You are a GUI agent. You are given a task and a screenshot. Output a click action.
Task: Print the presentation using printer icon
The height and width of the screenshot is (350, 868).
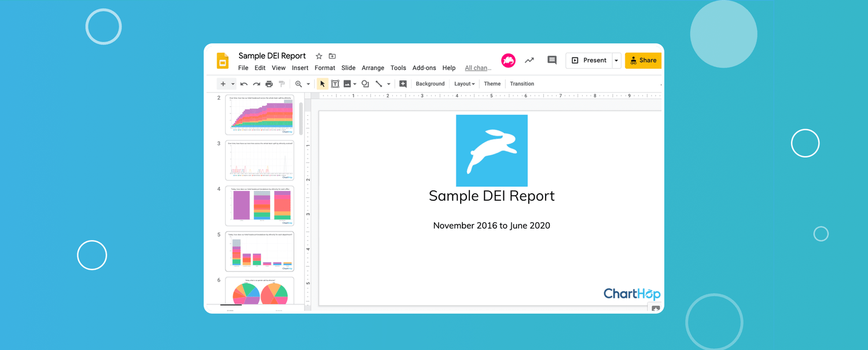click(x=269, y=84)
